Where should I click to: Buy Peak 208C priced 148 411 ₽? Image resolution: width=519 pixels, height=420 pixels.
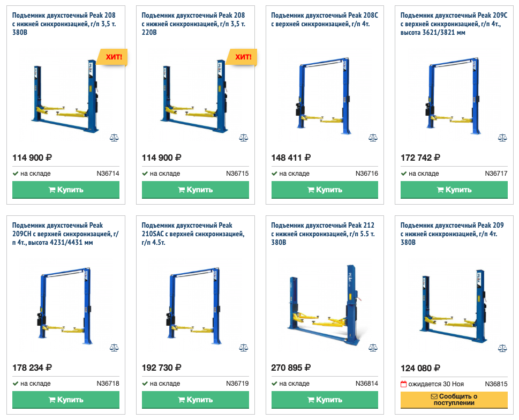325,190
